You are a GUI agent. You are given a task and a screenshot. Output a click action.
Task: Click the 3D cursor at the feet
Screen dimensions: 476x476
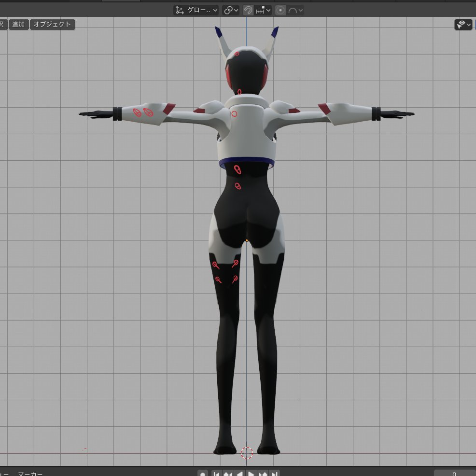[x=247, y=453]
